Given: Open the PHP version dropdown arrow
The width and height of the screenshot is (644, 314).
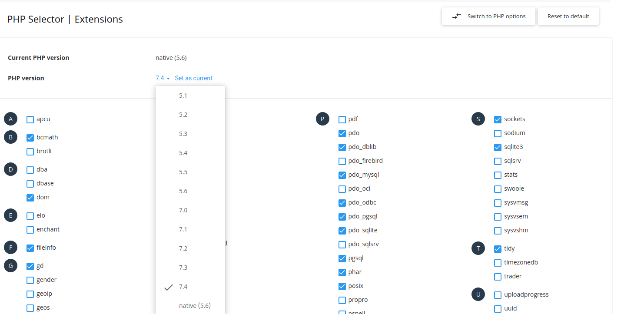Looking at the screenshot, I should (168, 78).
